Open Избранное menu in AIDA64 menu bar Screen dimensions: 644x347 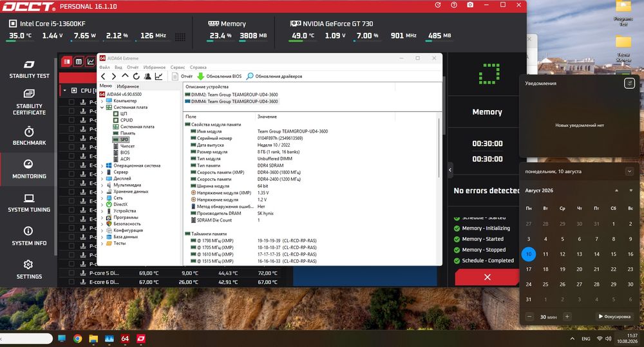[x=155, y=68]
